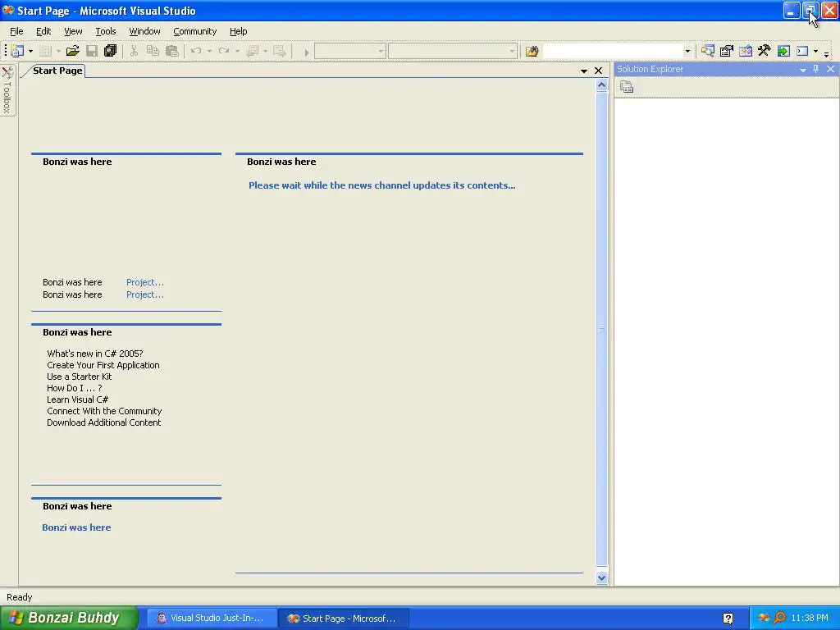Click the Start Page scrollbar up arrow
The height and width of the screenshot is (630, 840).
point(601,85)
